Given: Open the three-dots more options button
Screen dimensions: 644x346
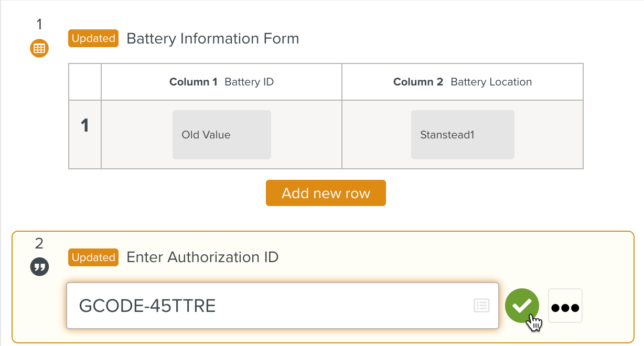Looking at the screenshot, I should tap(565, 306).
